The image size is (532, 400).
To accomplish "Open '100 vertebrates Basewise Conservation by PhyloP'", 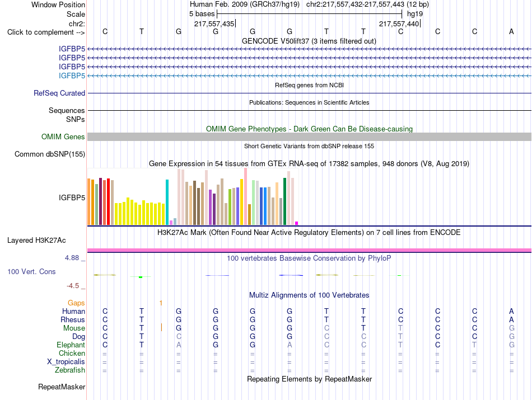I will coord(309,258).
